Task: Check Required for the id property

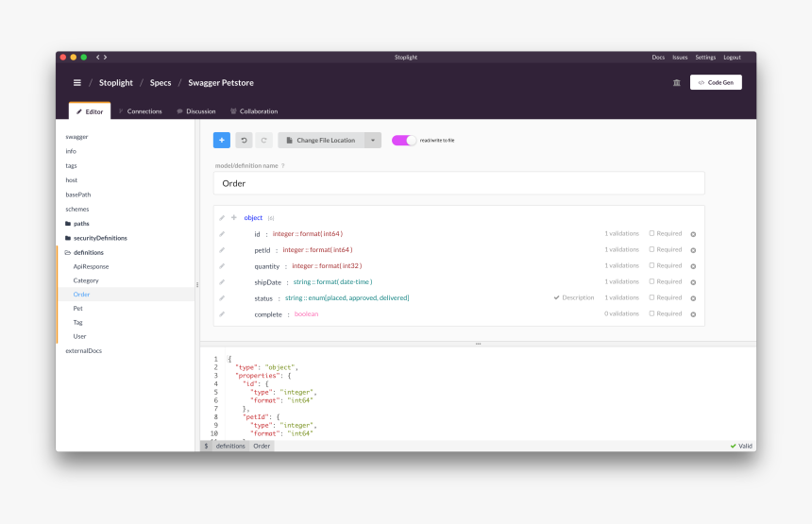Action: [x=652, y=233]
